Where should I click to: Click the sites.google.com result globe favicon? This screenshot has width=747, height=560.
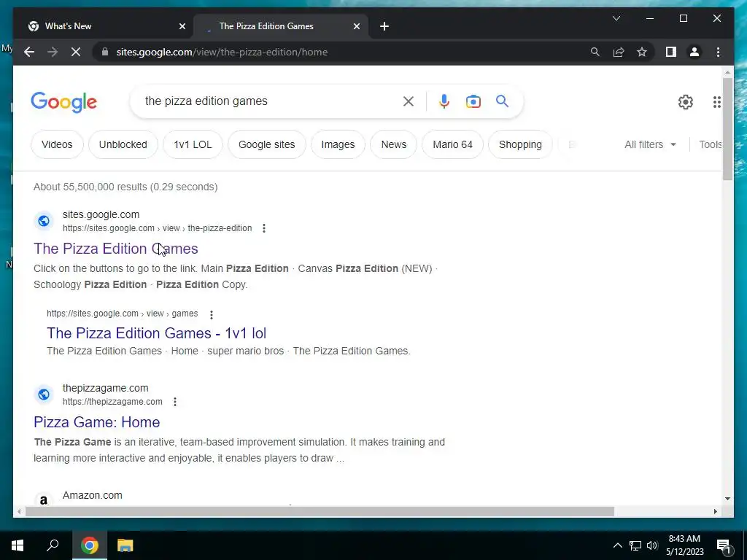tap(44, 221)
